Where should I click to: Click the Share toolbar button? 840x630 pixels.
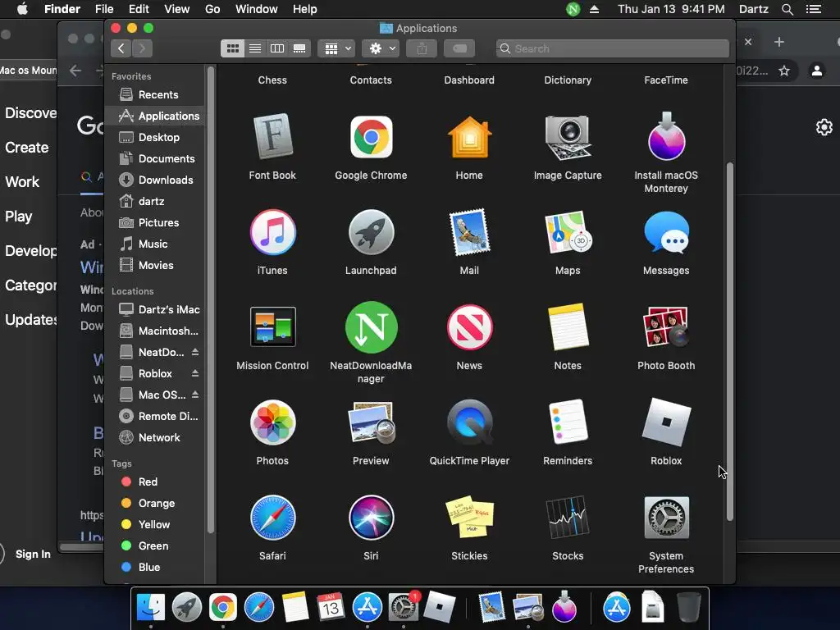pyautogui.click(x=422, y=48)
